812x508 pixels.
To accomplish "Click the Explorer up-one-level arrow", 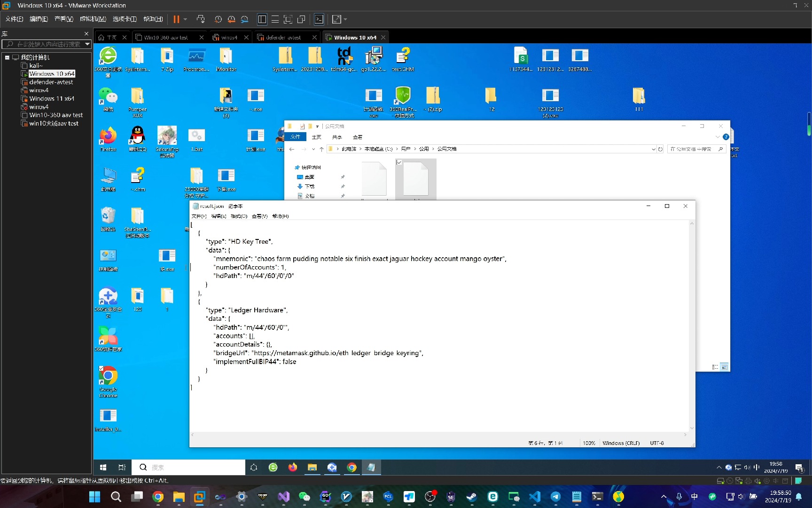I will click(321, 149).
